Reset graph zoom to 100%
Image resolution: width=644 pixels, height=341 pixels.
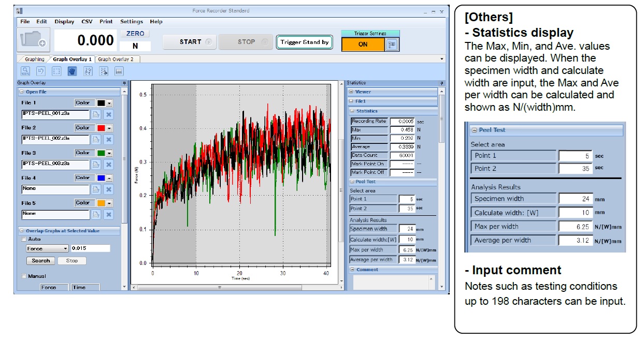pyautogui.click(x=25, y=71)
